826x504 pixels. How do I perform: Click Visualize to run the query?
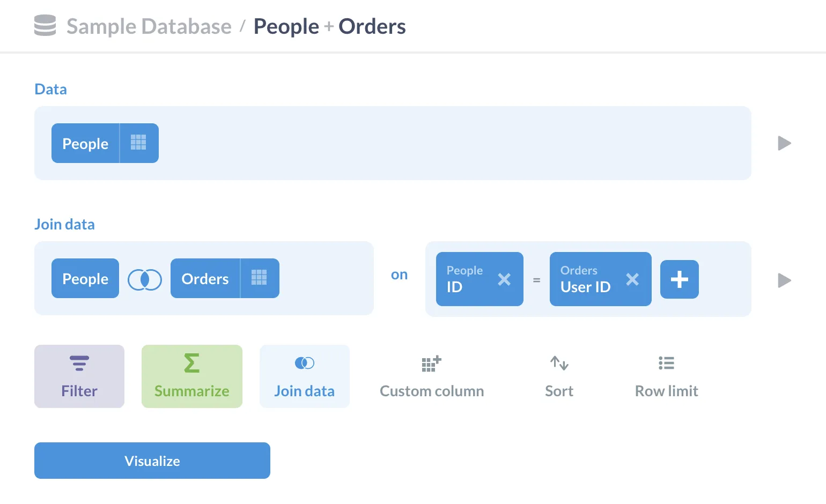(x=152, y=460)
